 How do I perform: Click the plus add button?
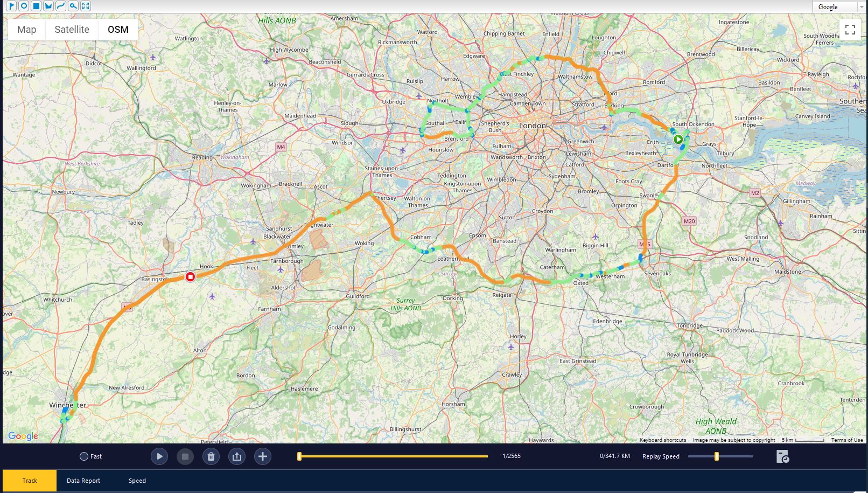pos(263,457)
